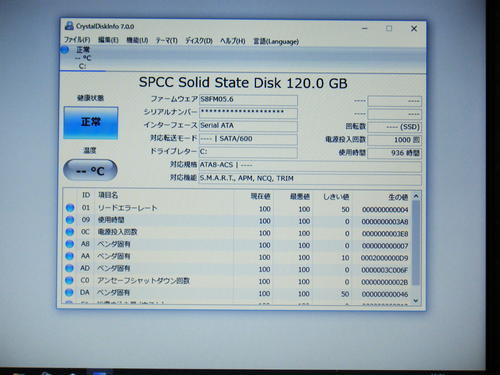Viewport: 500px width, 375px height.
Task: Minimize the CrystalDiskInfo window
Action: click(365, 29)
